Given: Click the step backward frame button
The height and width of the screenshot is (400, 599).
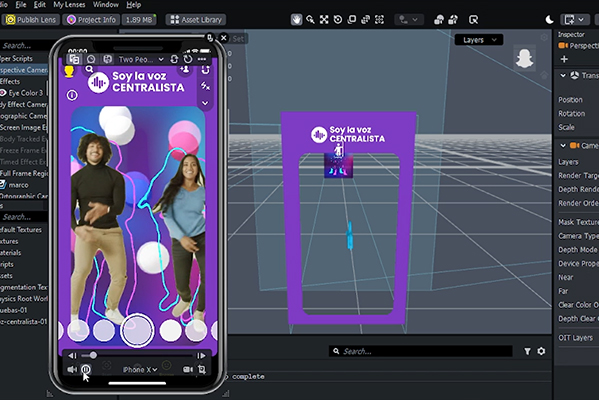Looking at the screenshot, I should coord(72,356).
